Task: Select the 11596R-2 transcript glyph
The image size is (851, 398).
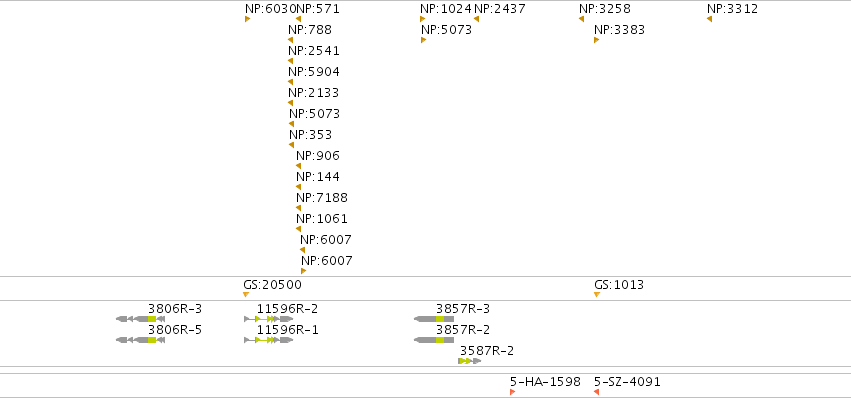Action: pos(269,319)
